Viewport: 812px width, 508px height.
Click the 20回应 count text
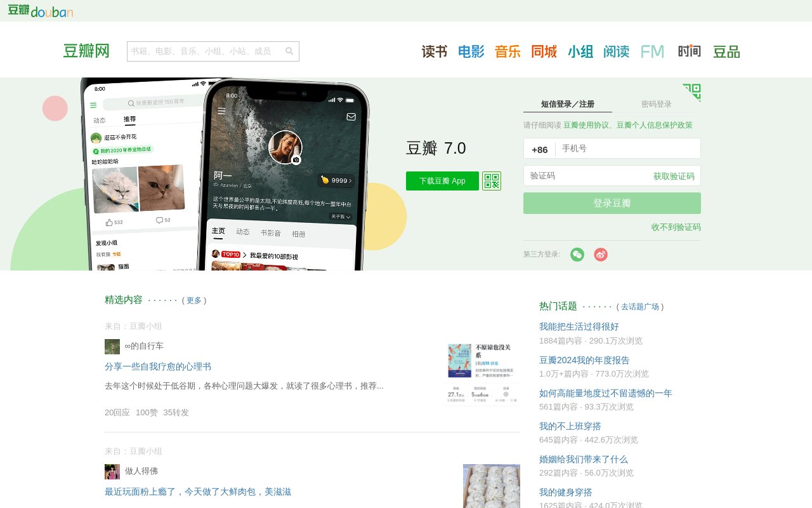click(117, 413)
